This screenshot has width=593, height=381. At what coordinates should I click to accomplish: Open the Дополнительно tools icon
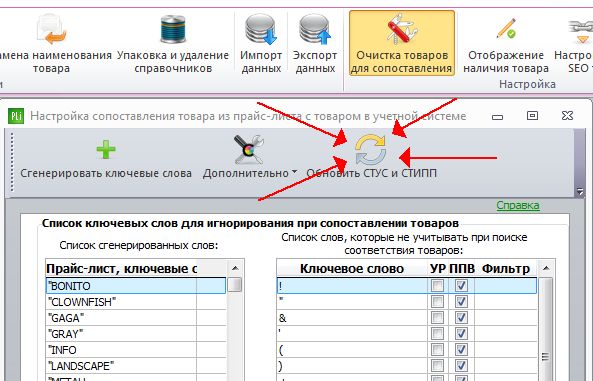point(248,149)
